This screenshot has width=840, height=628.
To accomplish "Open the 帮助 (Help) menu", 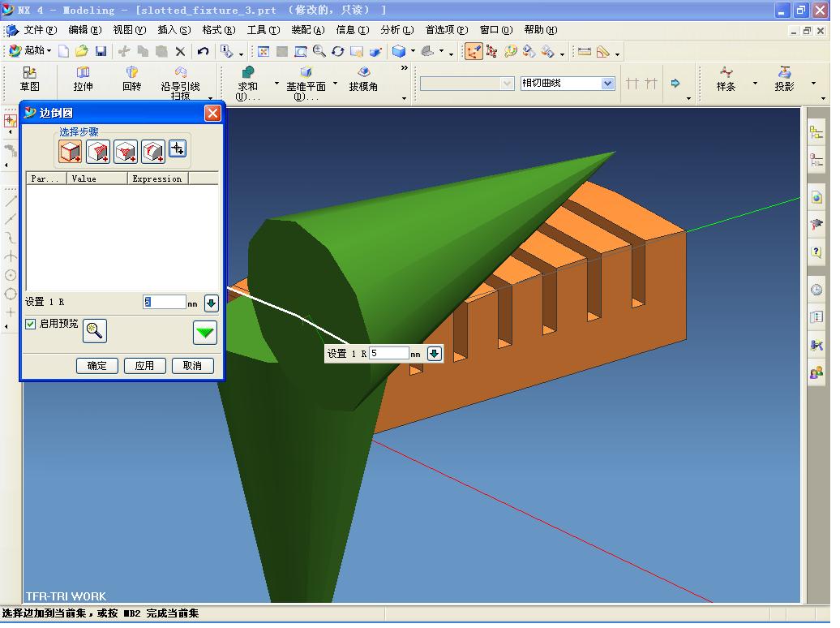I will pos(541,30).
